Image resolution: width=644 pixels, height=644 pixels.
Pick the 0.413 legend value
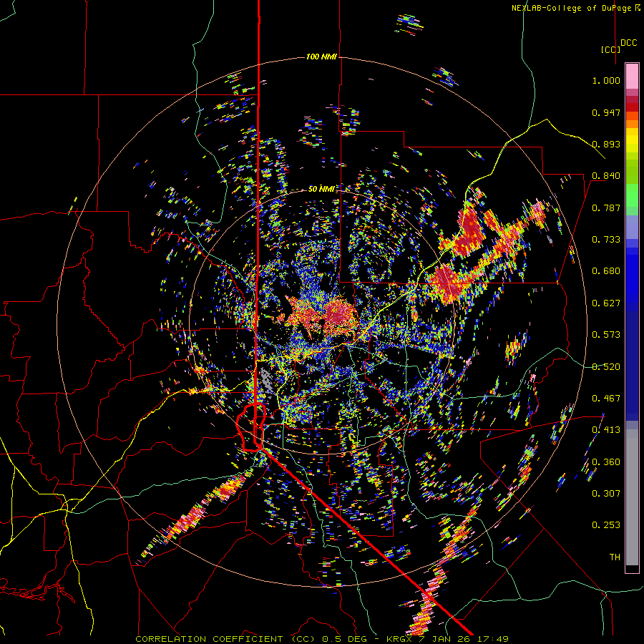(606, 430)
